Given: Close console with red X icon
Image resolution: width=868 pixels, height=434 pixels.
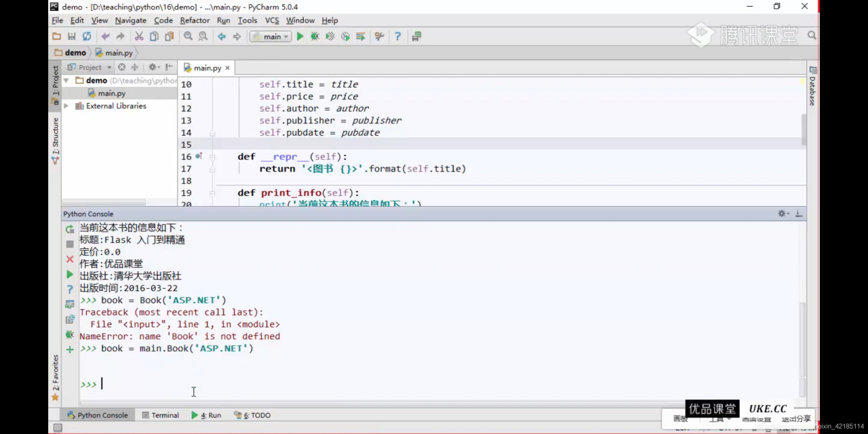Looking at the screenshot, I should [70, 259].
